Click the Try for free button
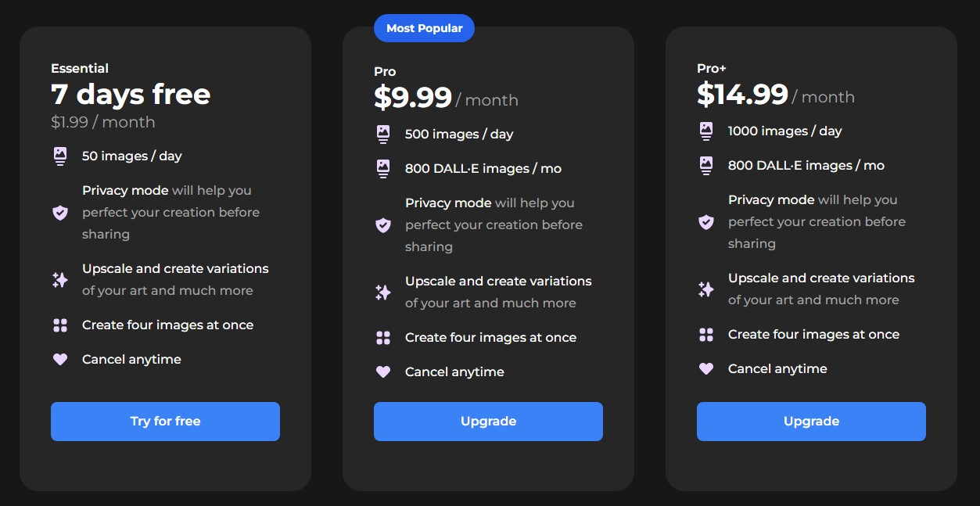980x506 pixels. (165, 422)
